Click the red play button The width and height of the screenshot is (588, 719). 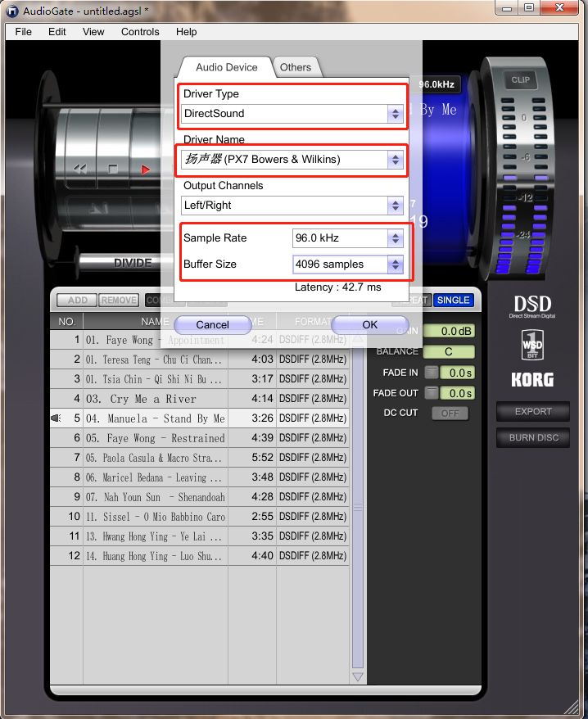(x=145, y=170)
